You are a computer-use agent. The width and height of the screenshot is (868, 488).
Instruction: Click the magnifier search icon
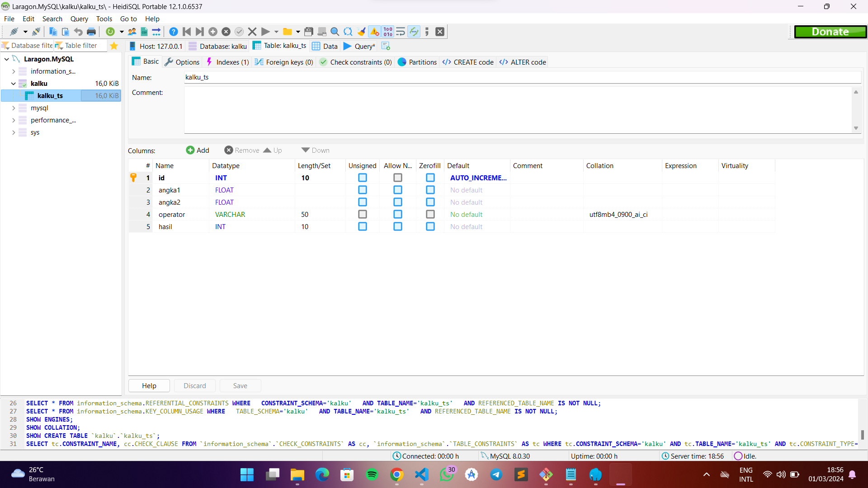pos(335,32)
